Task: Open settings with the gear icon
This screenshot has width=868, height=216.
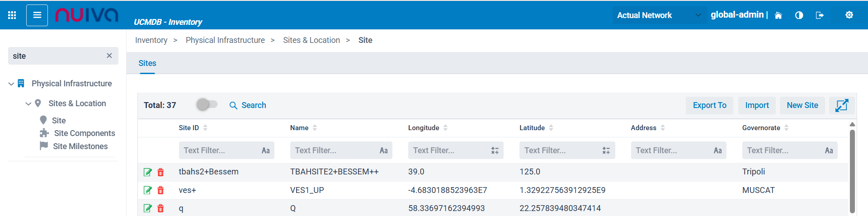Action: tap(849, 15)
